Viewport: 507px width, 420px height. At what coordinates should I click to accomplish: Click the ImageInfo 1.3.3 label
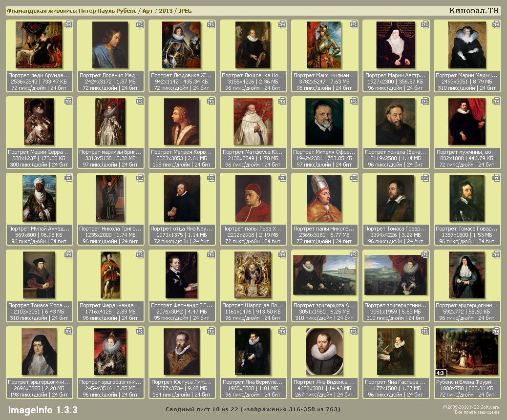coord(42,409)
